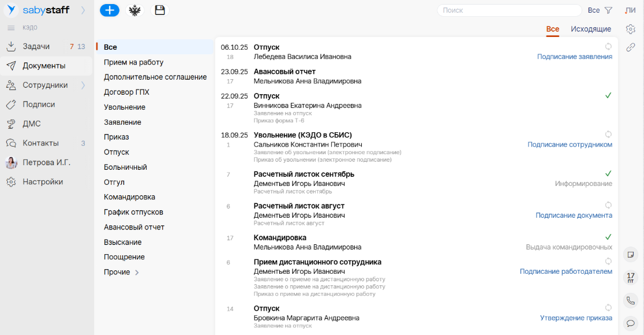Open the sticky notes icon

(x=631, y=254)
